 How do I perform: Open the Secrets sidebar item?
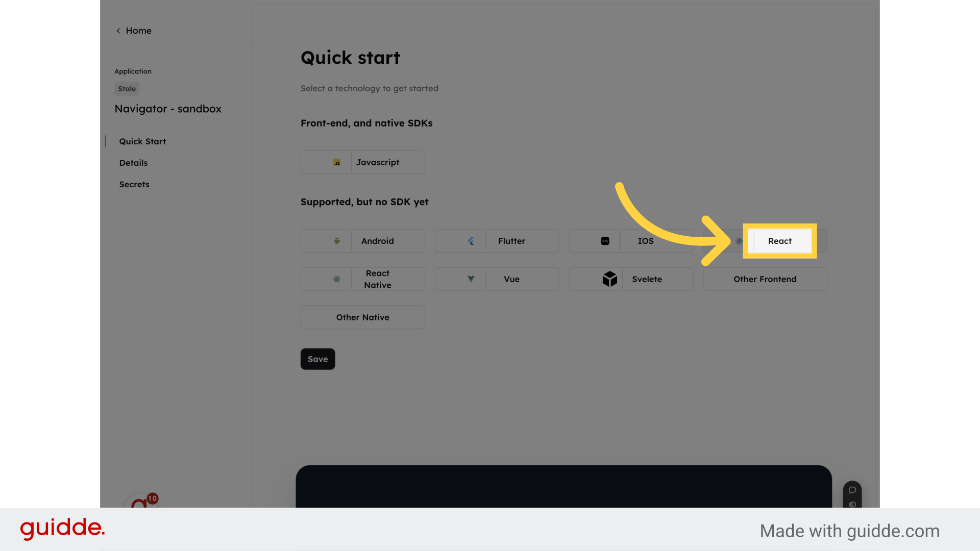pos(134,184)
